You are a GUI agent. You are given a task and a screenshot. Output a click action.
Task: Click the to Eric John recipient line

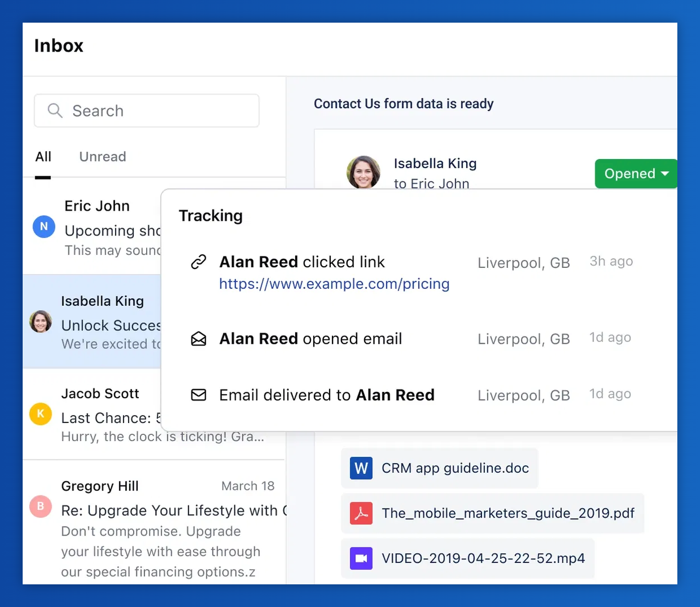point(432,183)
